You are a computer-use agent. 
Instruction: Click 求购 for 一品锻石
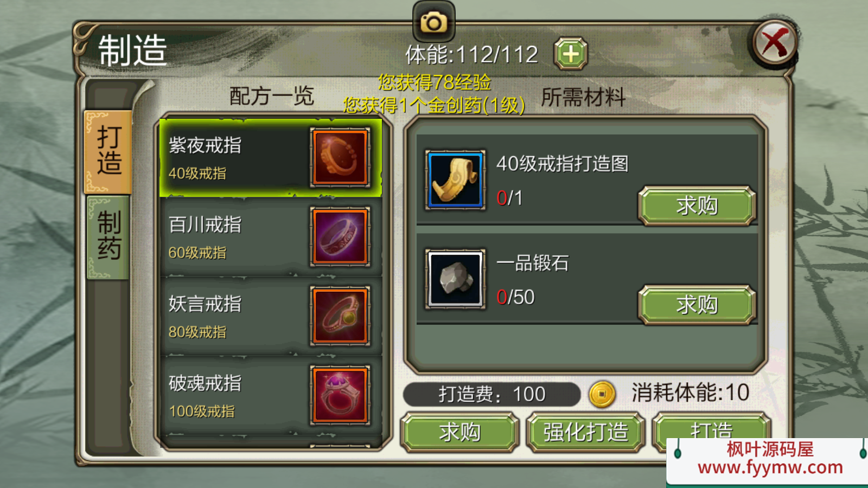point(697,305)
